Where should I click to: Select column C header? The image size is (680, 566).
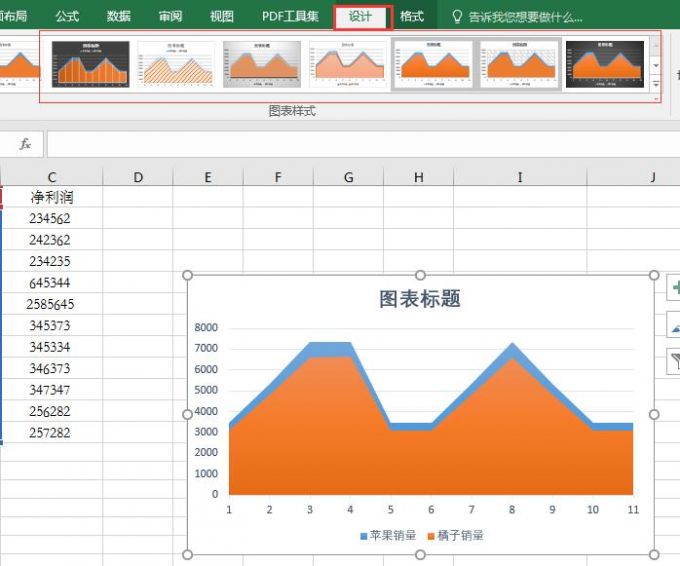pyautogui.click(x=52, y=177)
